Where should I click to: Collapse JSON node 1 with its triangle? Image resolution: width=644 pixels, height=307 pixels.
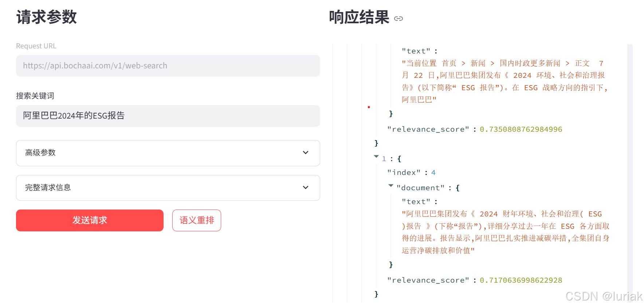376,157
